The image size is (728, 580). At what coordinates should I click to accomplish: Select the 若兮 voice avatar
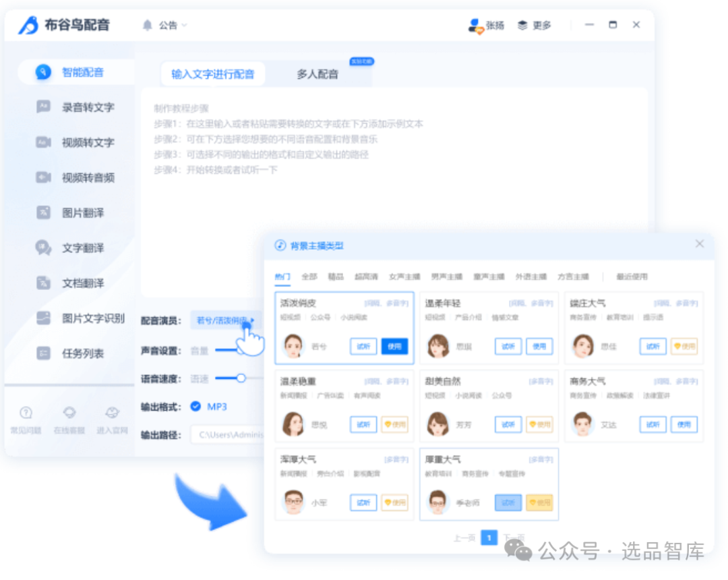[x=293, y=346]
